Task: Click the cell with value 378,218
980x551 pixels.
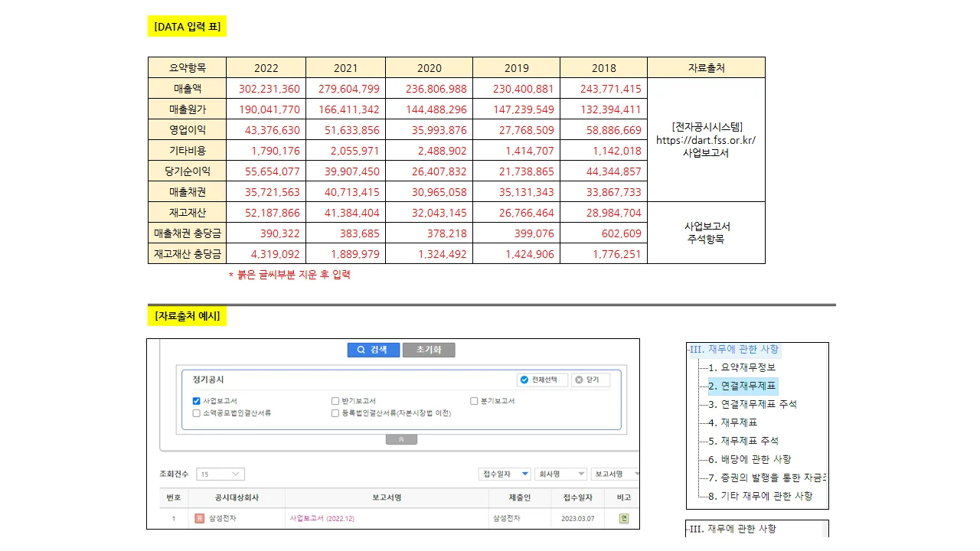Action: pyautogui.click(x=430, y=233)
